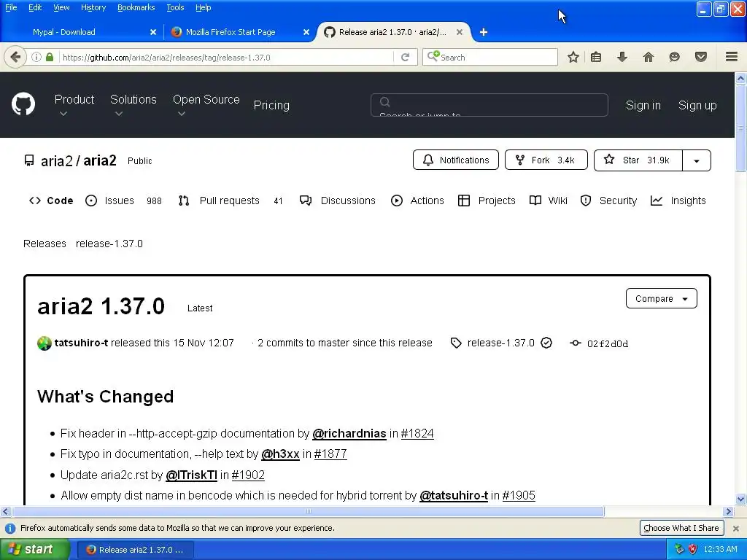Click the GitHub search or jump to field
747x560 pixels.
pyautogui.click(x=489, y=105)
